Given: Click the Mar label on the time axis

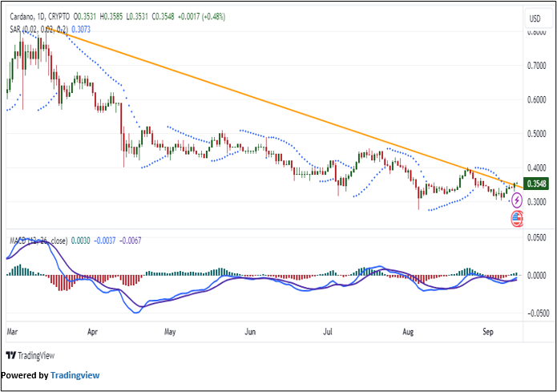Looking at the screenshot, I should pyautogui.click(x=11, y=329).
